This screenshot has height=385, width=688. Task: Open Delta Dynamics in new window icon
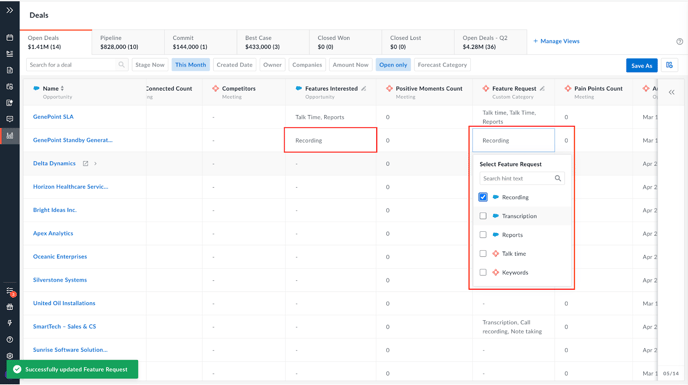[86, 163]
